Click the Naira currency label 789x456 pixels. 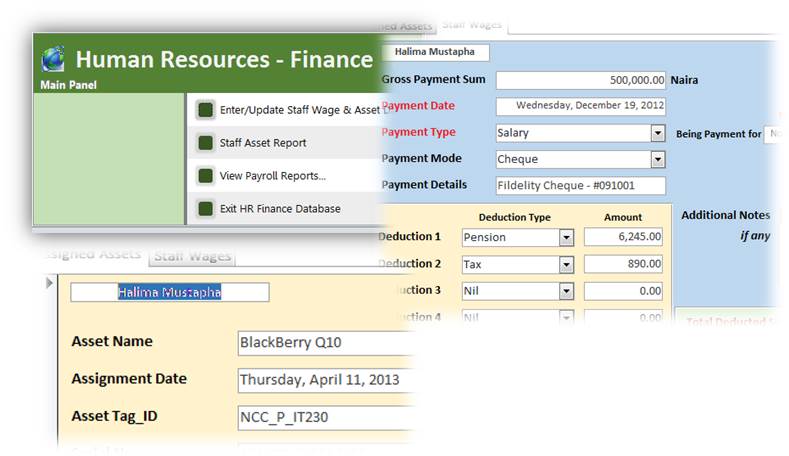684,80
